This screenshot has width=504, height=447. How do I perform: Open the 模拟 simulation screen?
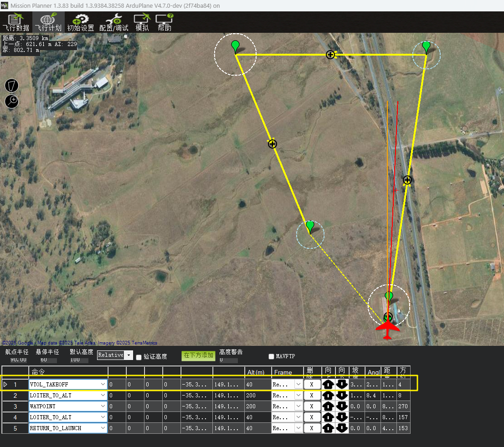(142, 22)
